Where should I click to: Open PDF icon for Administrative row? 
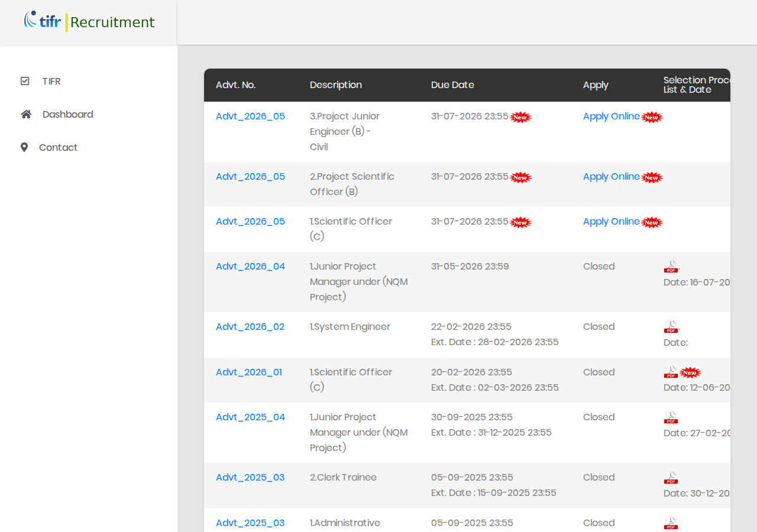[x=671, y=523]
